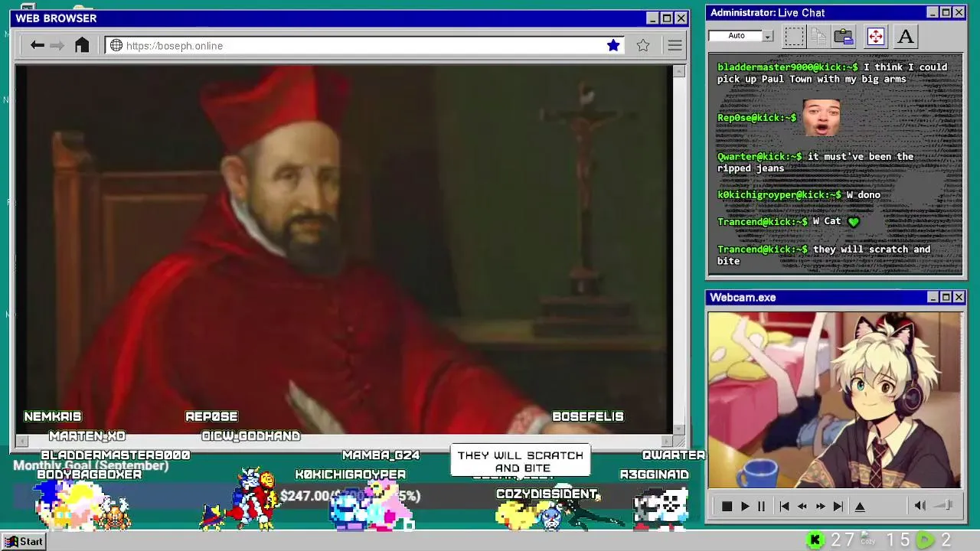Screen dimensions: 980x551
Task: Open the browser home page
Action: click(82, 45)
